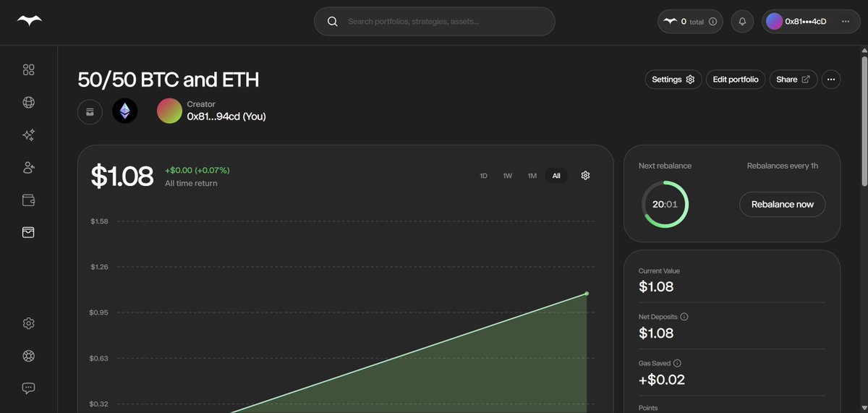The height and width of the screenshot is (413, 868).
Task: Open the sparkles AI icon in sidebar
Action: pyautogui.click(x=29, y=135)
